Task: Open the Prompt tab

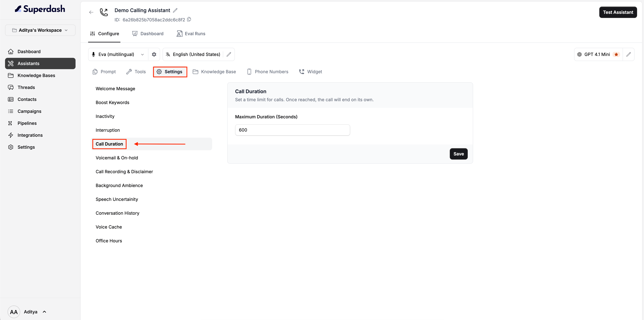Action: click(x=104, y=72)
